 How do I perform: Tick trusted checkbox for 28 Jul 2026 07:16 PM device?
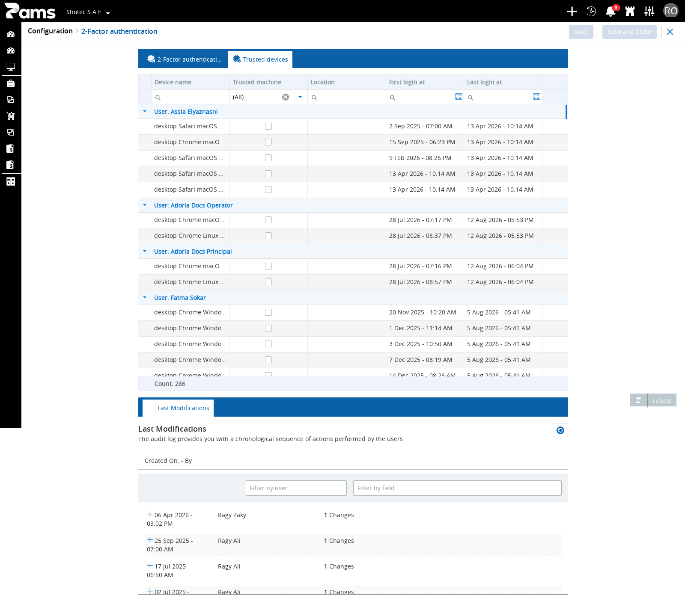(x=268, y=266)
